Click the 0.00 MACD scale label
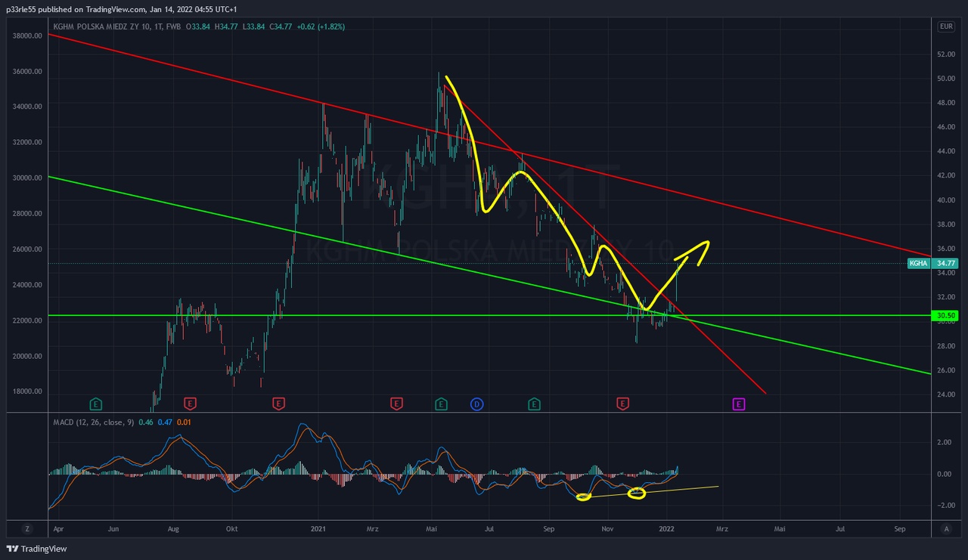This screenshot has height=560, width=968. pyautogui.click(x=945, y=474)
